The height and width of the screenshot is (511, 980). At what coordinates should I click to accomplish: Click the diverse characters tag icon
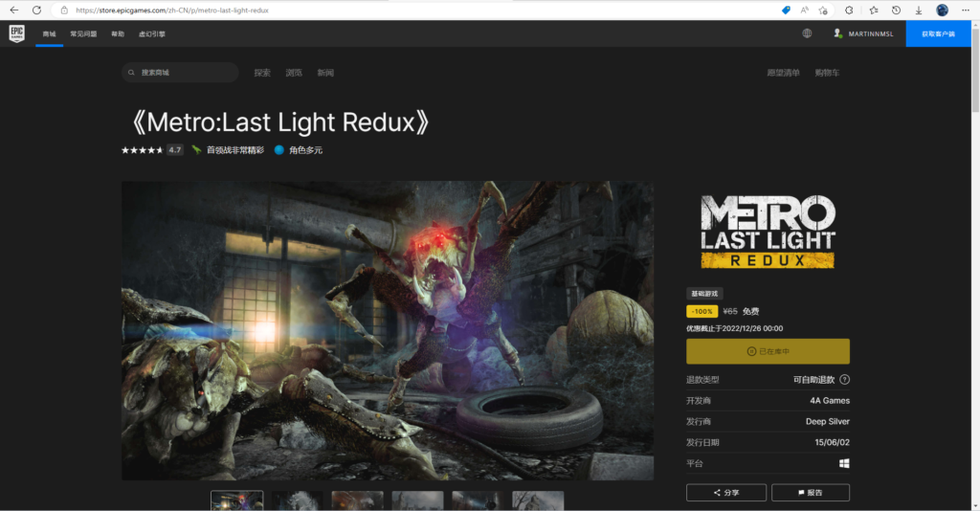click(279, 150)
